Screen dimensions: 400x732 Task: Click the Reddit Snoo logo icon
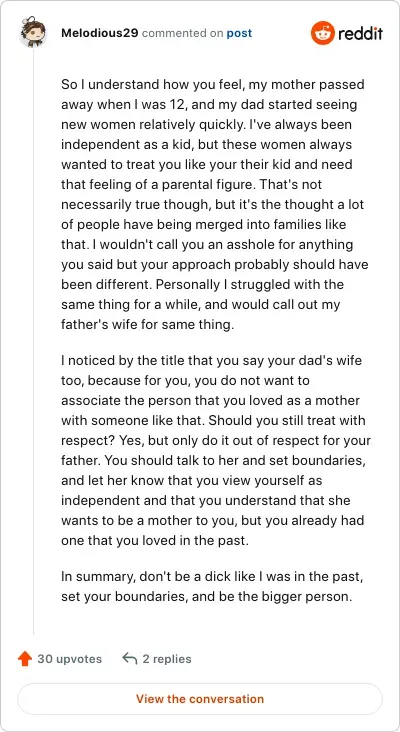tap(323, 33)
